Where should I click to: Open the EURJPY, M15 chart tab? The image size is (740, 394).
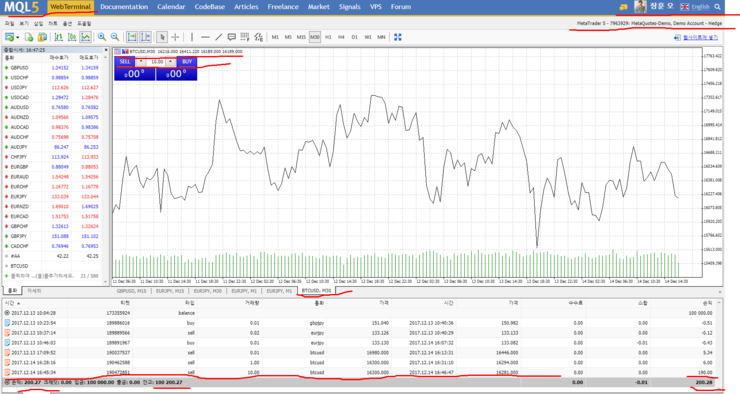tap(170, 291)
